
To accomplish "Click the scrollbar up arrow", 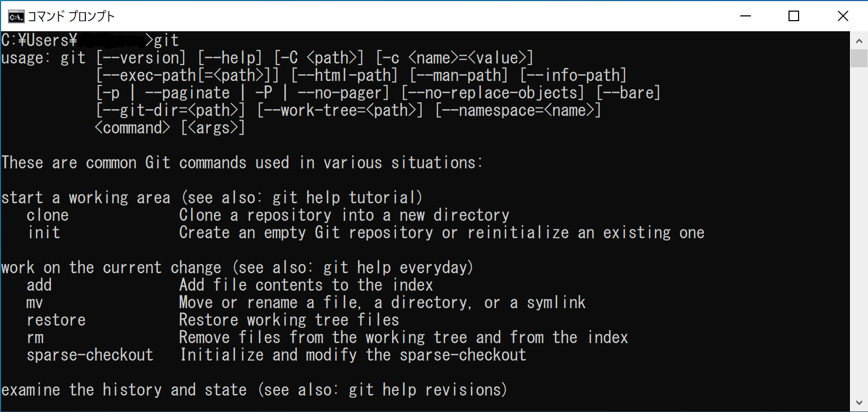I will 859,41.
